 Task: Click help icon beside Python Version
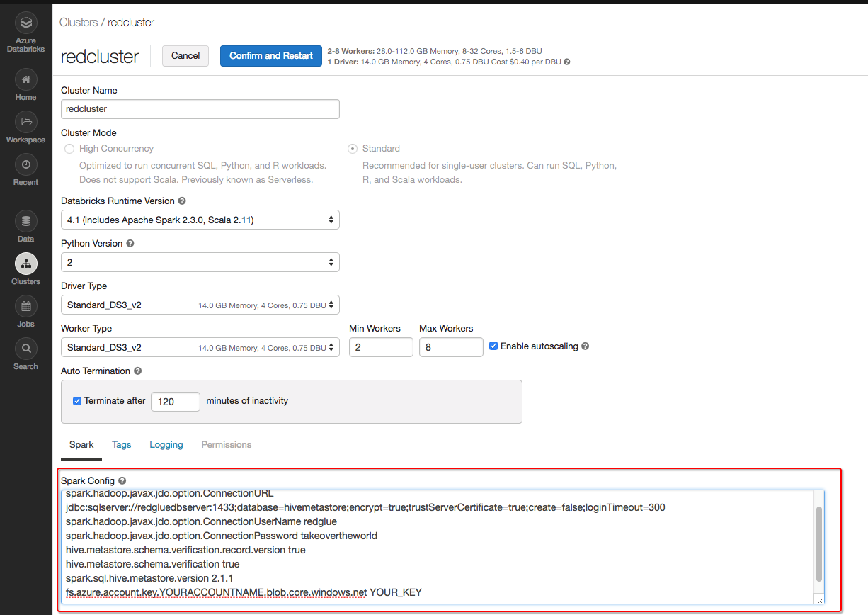(130, 244)
